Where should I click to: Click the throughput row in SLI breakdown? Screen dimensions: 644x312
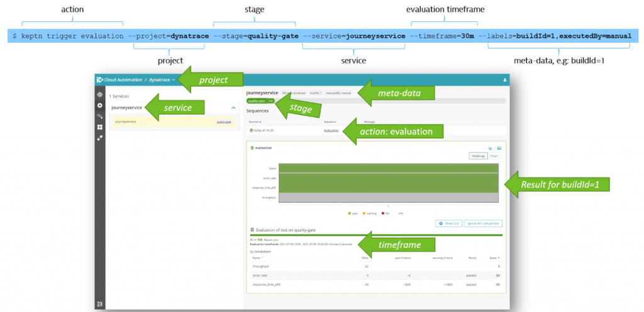pos(376,267)
